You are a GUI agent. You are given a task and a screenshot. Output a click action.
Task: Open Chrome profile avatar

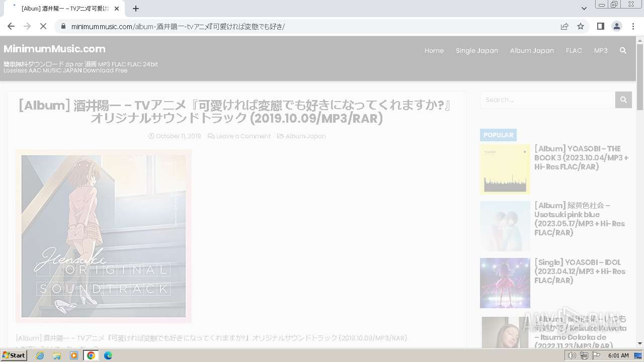point(617,26)
